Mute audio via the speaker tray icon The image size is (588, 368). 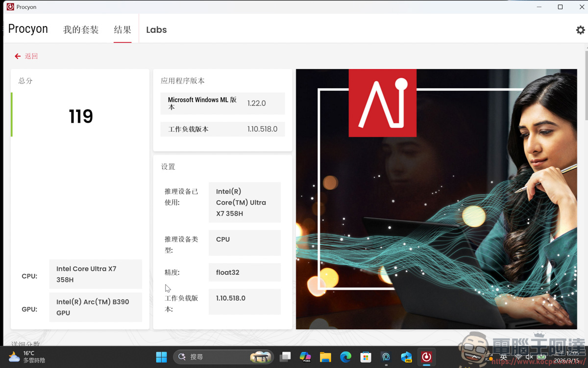pos(528,357)
